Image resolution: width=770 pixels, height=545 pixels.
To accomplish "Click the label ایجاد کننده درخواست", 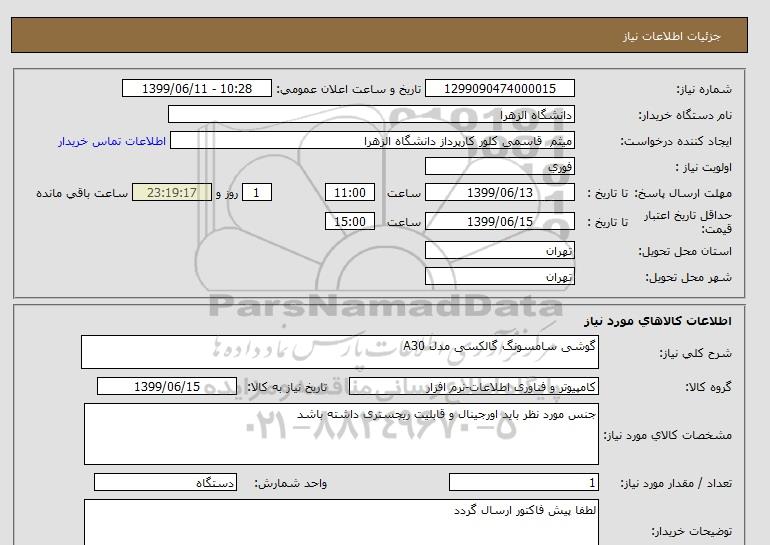I will [x=676, y=141].
